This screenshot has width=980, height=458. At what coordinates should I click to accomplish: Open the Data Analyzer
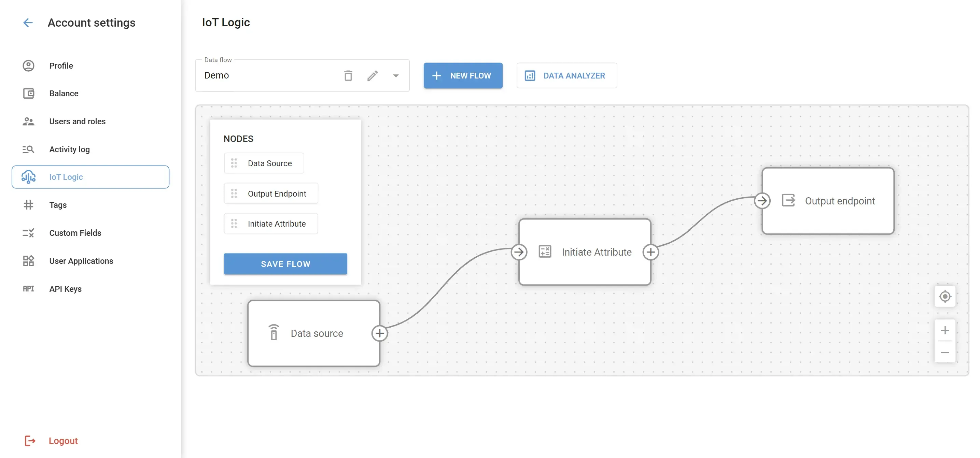[x=566, y=76]
